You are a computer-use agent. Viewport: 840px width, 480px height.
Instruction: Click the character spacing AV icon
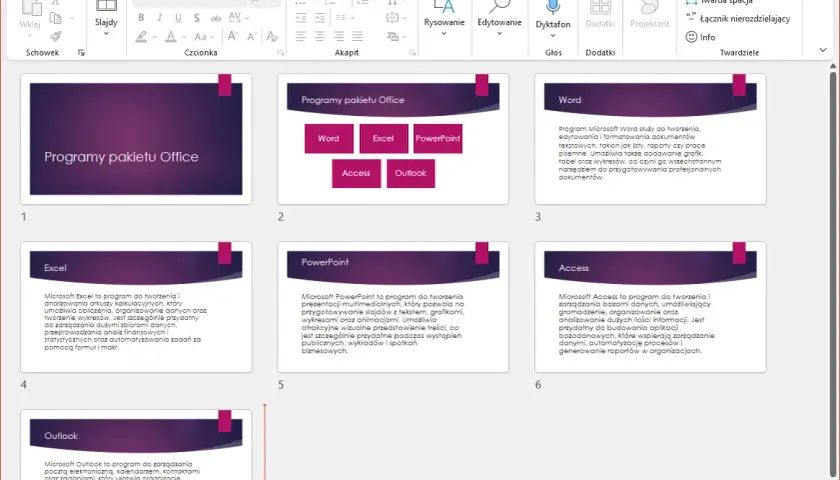[235, 17]
